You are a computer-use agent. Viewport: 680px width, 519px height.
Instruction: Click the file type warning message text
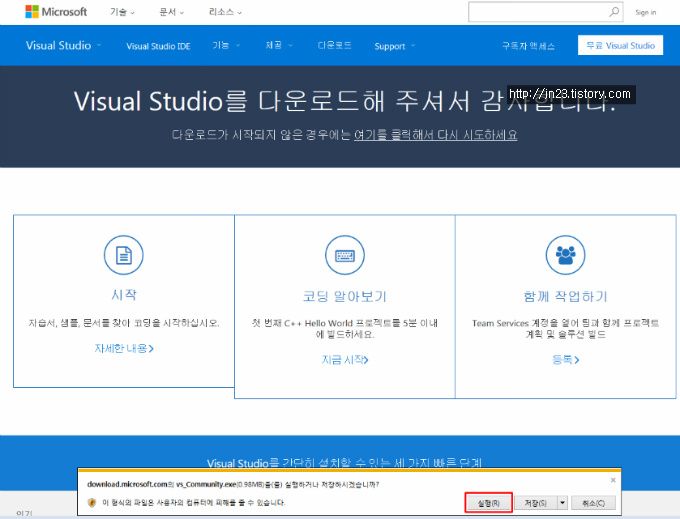tap(193, 503)
